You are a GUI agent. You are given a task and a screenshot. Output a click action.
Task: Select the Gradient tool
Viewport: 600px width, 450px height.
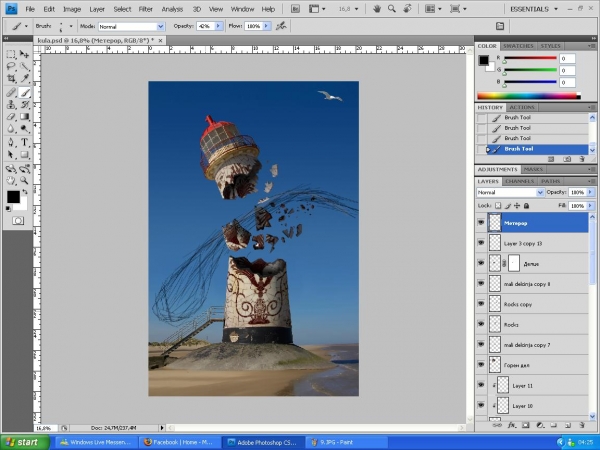(x=24, y=117)
